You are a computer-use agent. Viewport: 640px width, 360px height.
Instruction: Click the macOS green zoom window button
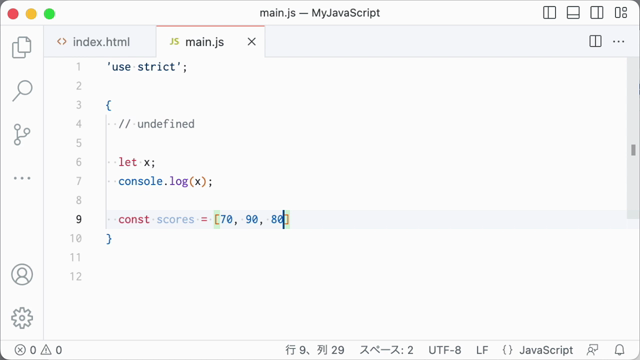coord(49,13)
